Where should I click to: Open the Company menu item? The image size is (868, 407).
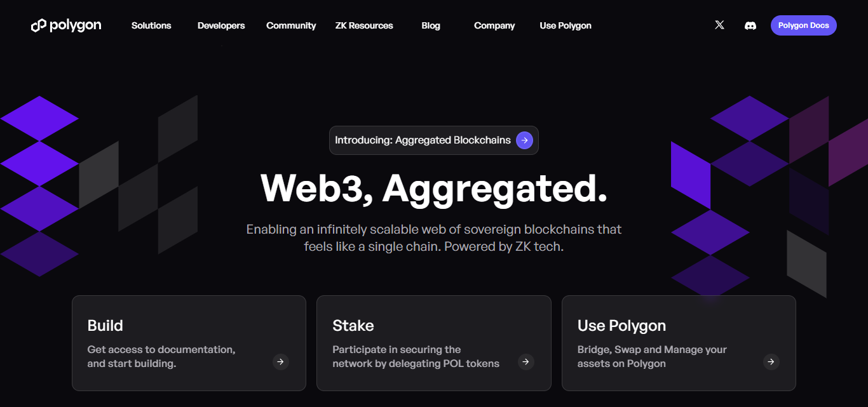coord(494,25)
